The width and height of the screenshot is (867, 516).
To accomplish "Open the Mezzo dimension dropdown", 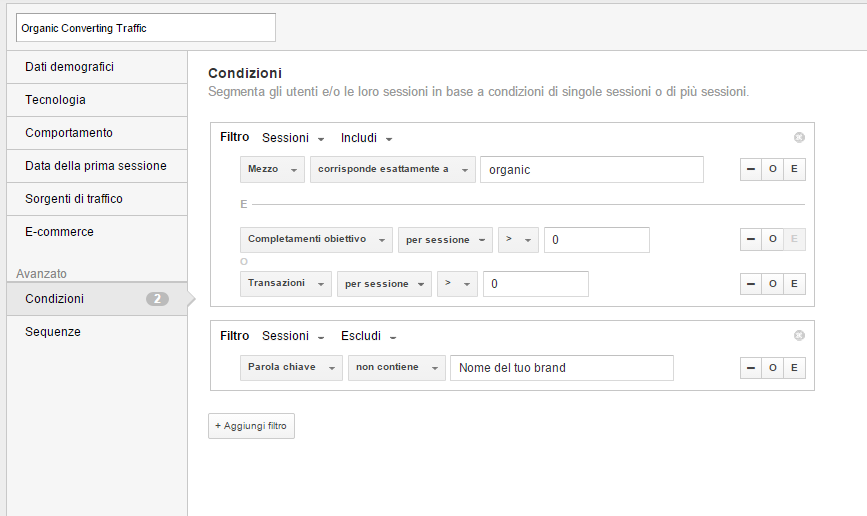I will point(272,170).
